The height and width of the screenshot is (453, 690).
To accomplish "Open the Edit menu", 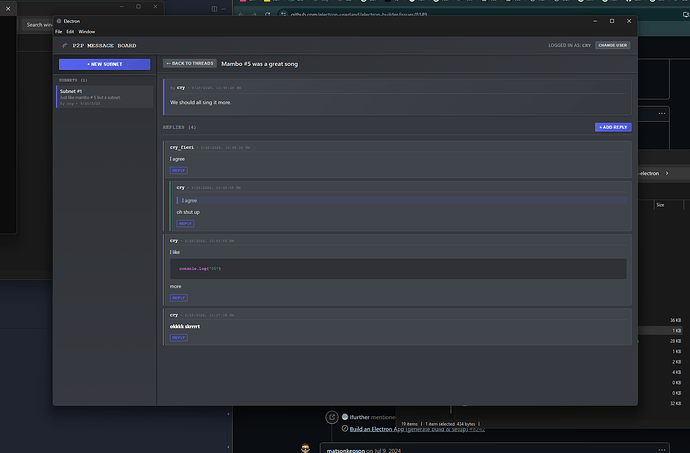I will click(70, 32).
